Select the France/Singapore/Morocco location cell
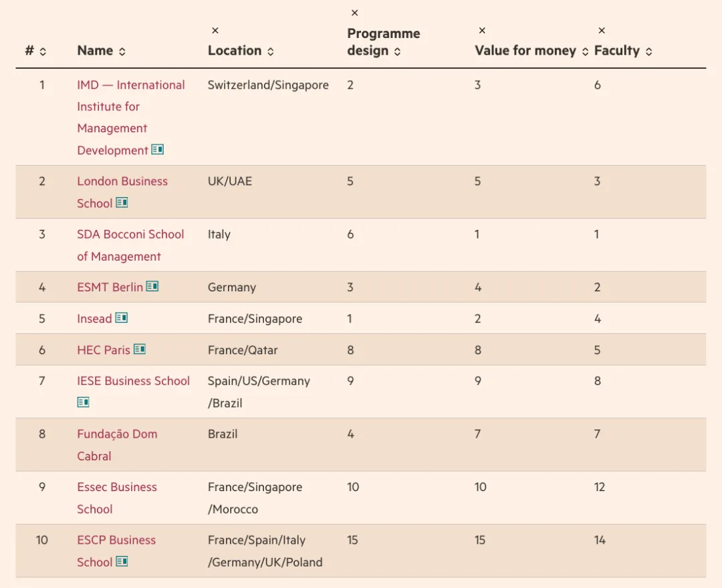The height and width of the screenshot is (588, 722). point(255,498)
